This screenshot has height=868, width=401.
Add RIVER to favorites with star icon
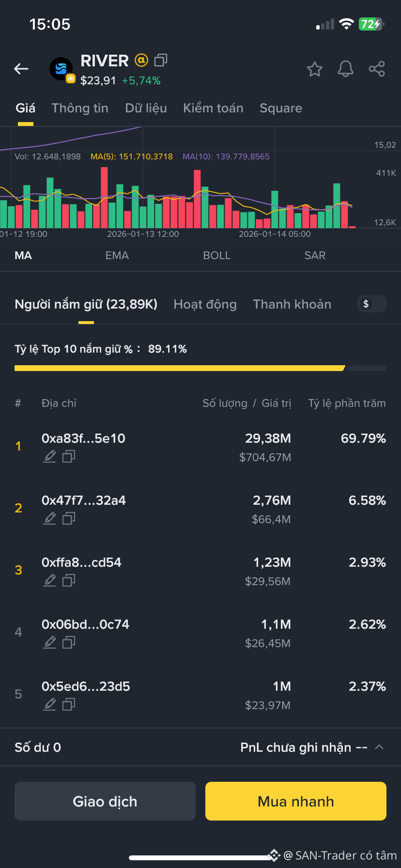pos(315,69)
